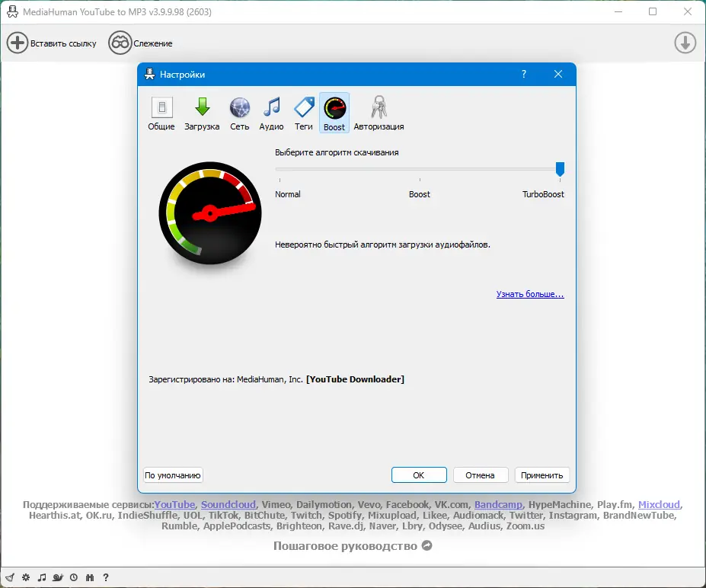706x588 pixels.
Task: Click the TurboBoost slider handle
Action: pyautogui.click(x=560, y=169)
